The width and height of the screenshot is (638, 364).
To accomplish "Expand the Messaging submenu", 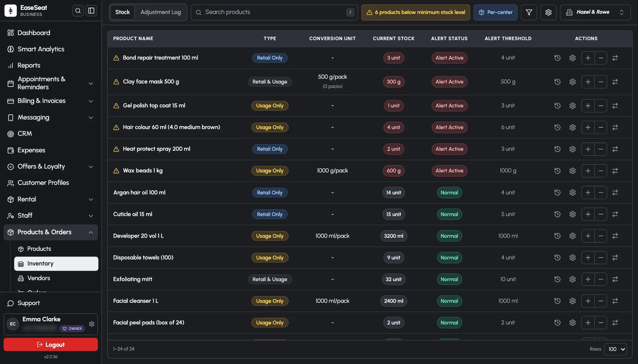I will point(51,118).
